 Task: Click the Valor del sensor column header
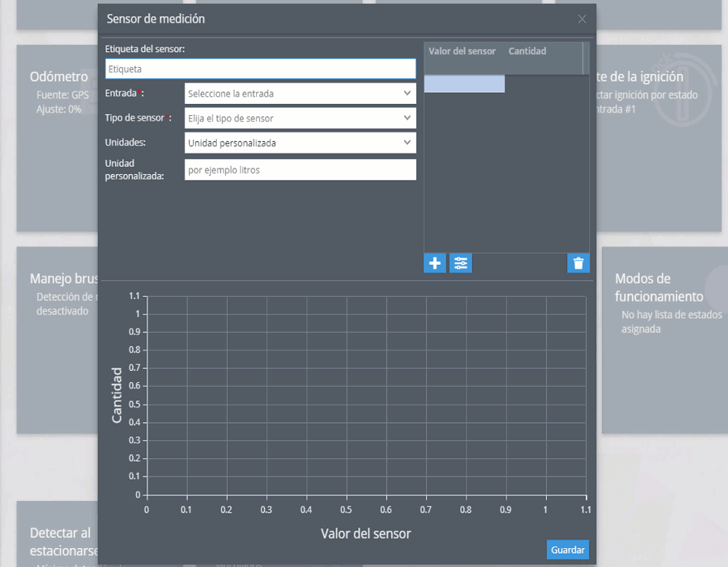tap(462, 51)
